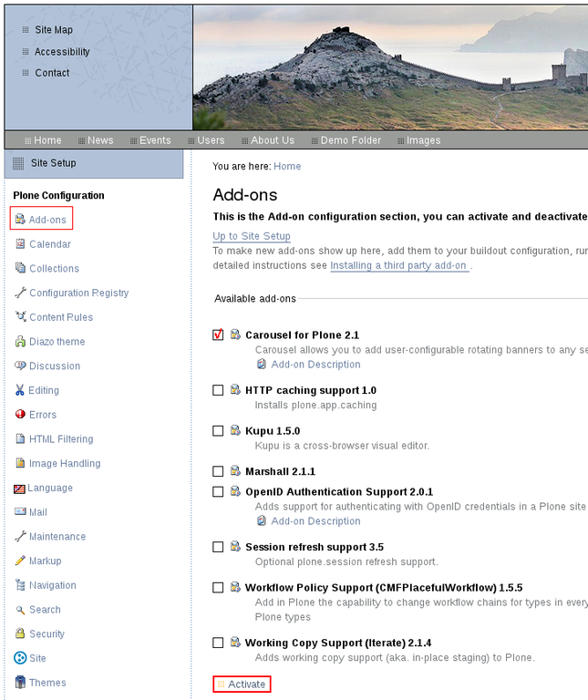Click icon beside Kupu 1.5.0
Screen dimensions: 588x700
[235, 430]
